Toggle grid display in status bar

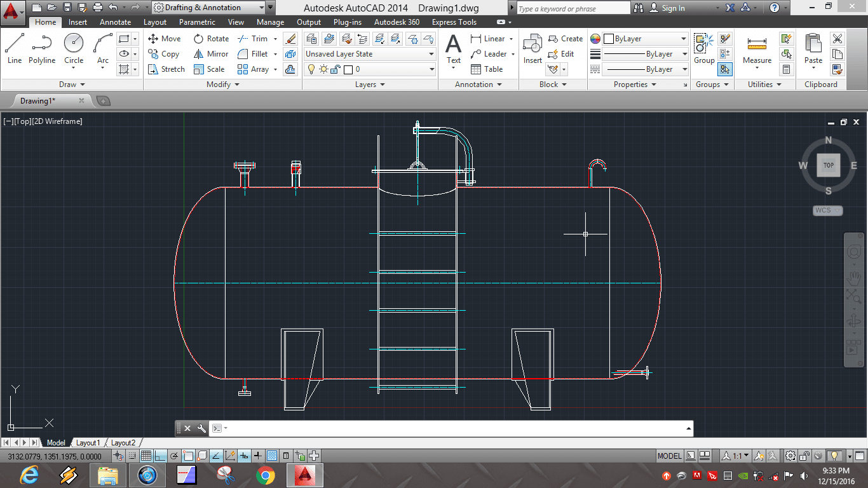point(147,455)
